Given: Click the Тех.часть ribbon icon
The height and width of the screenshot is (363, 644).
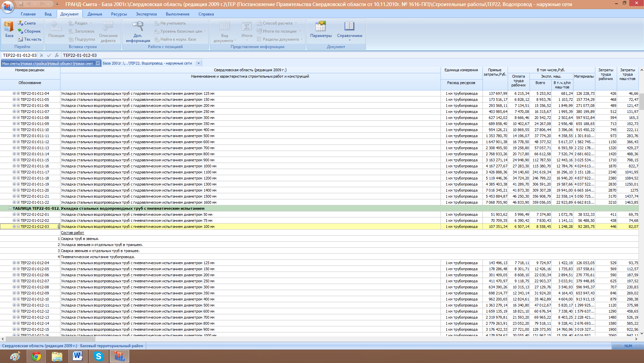Looking at the screenshot, I should 30,39.
